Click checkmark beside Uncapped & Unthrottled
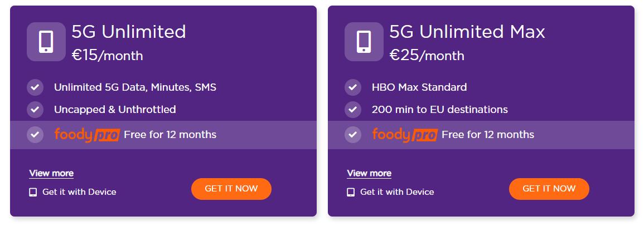 coord(35,110)
